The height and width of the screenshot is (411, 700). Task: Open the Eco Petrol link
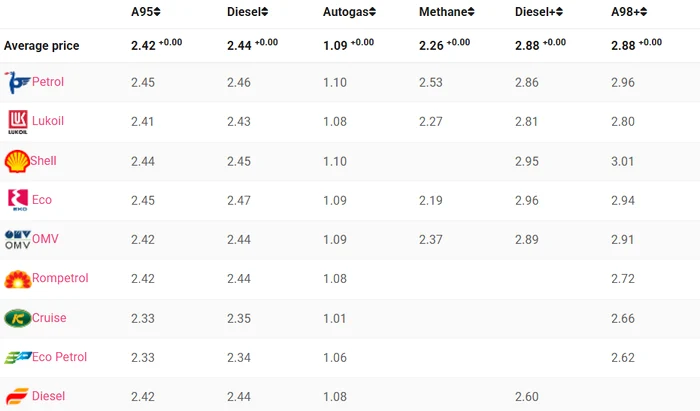click(59, 357)
